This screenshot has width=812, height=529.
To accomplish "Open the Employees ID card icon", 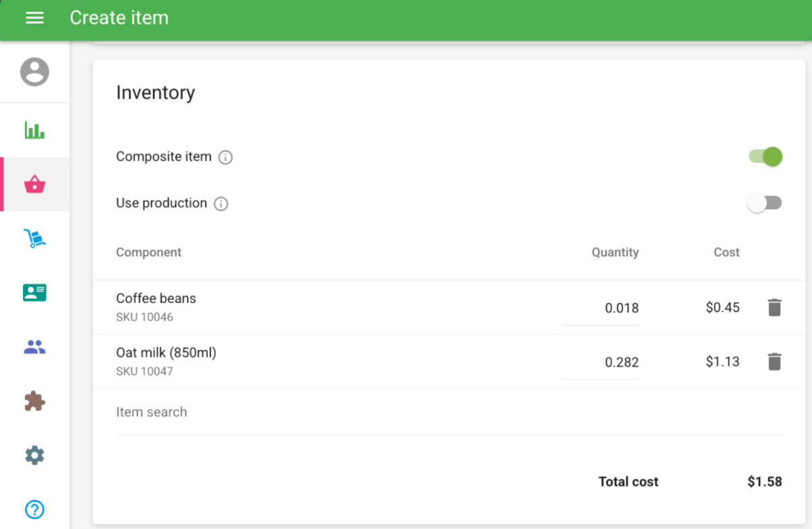I will (35, 292).
